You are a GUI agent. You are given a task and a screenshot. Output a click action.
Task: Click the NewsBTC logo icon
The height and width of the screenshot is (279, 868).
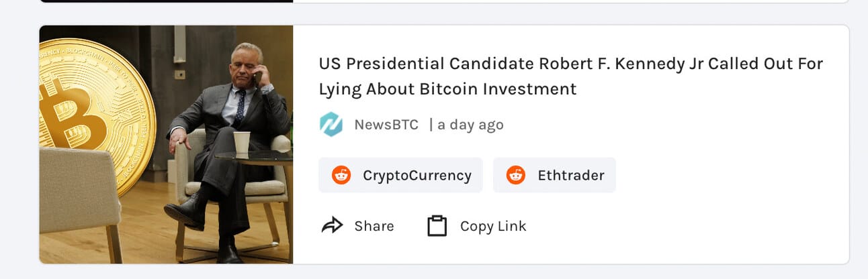pyautogui.click(x=331, y=125)
